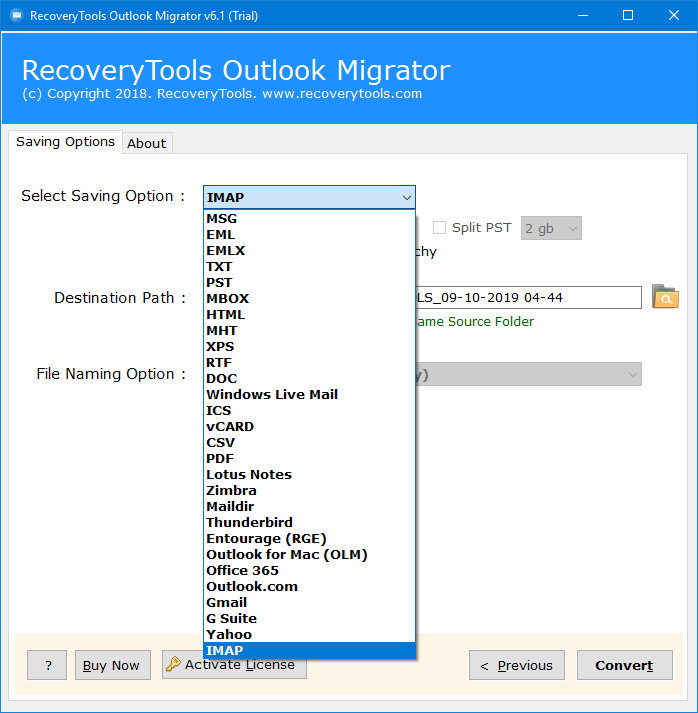Pick Outlook.com from the list
The width and height of the screenshot is (698, 713).
click(x=309, y=587)
